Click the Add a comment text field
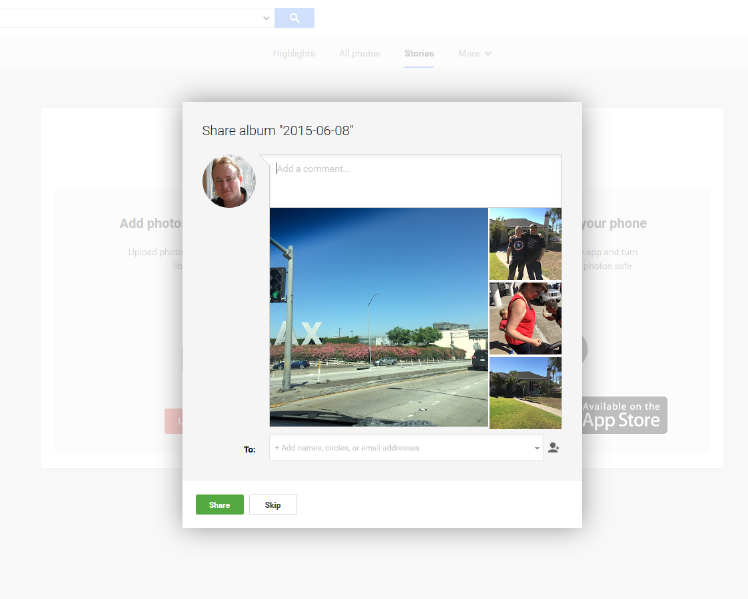This screenshot has height=599, width=748. (x=416, y=181)
